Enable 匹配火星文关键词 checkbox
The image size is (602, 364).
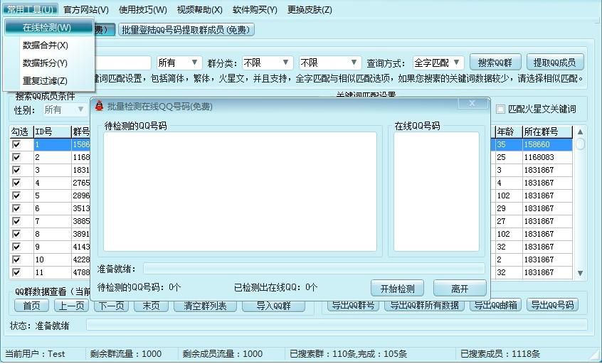(500, 109)
